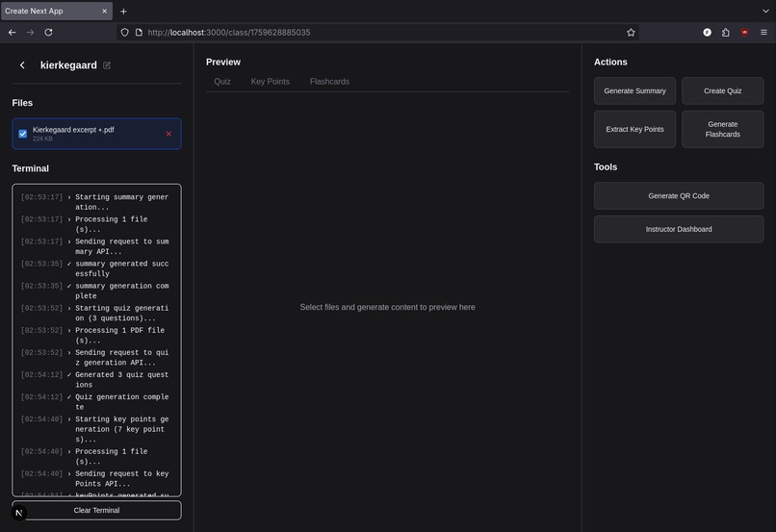Screen dimensions: 776x532
Task: Click the 'Select files and generate content' placeholder text
Action: 387,307
